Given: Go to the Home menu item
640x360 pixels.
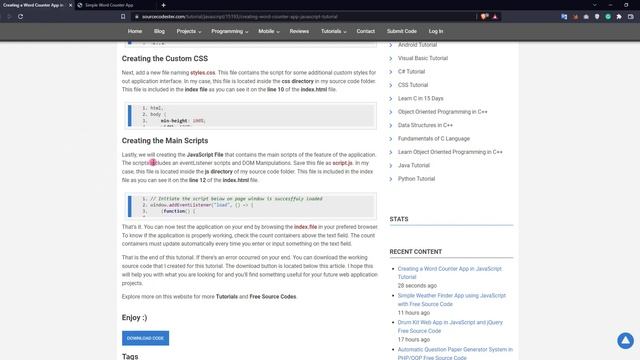Looking at the screenshot, I should click(x=135, y=31).
